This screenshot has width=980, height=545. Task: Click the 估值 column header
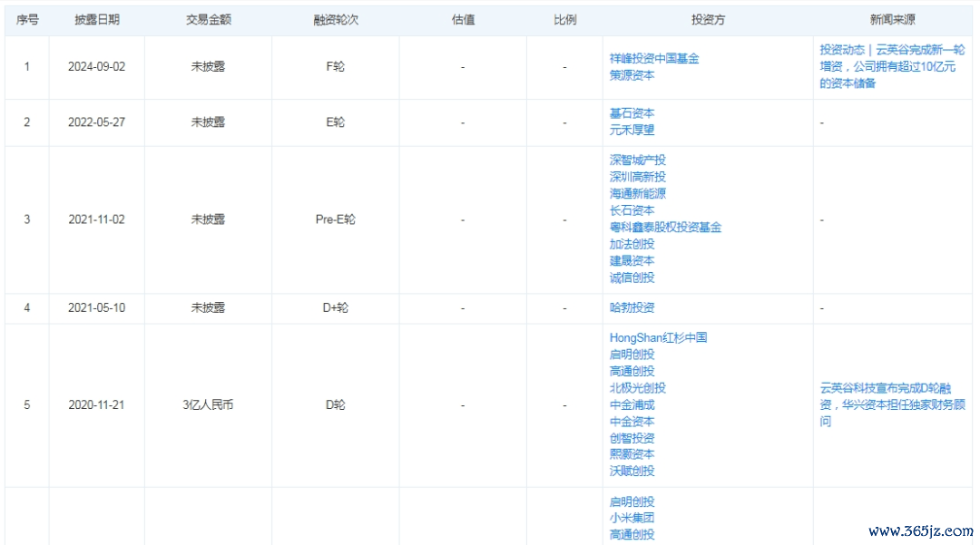[x=463, y=20]
